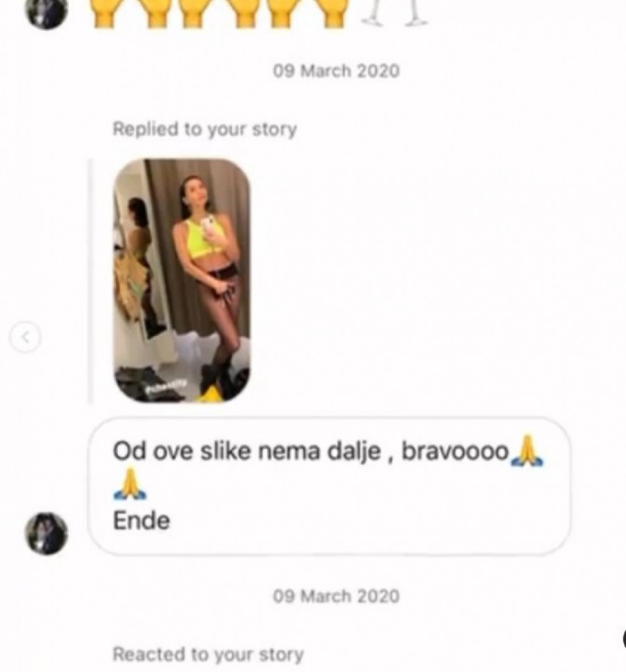
Task: Click the "Replied to your story" label
Action: [x=204, y=129]
